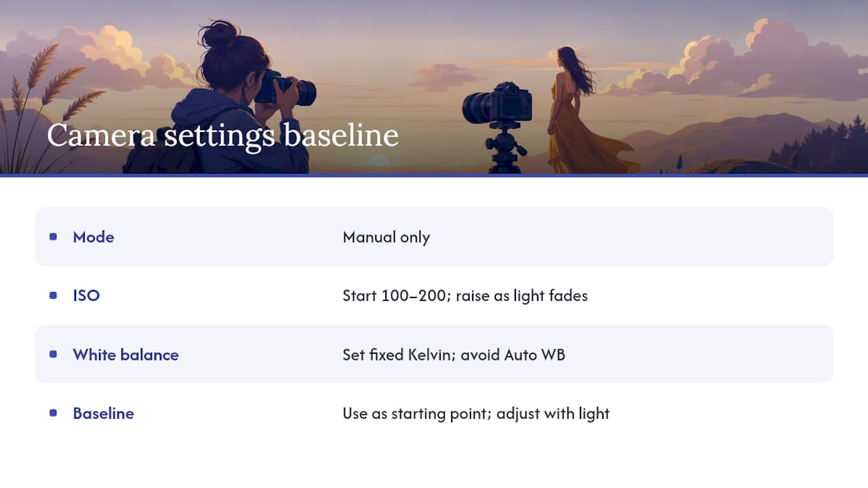Select the Start 100–200 raise as light fades text
Image resolution: width=868 pixels, height=488 pixels.
click(x=465, y=296)
